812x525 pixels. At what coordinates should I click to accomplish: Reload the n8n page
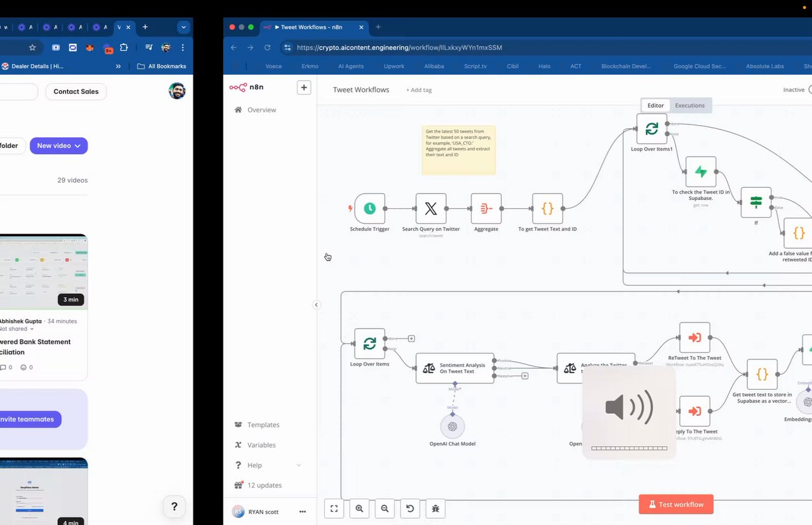267,48
